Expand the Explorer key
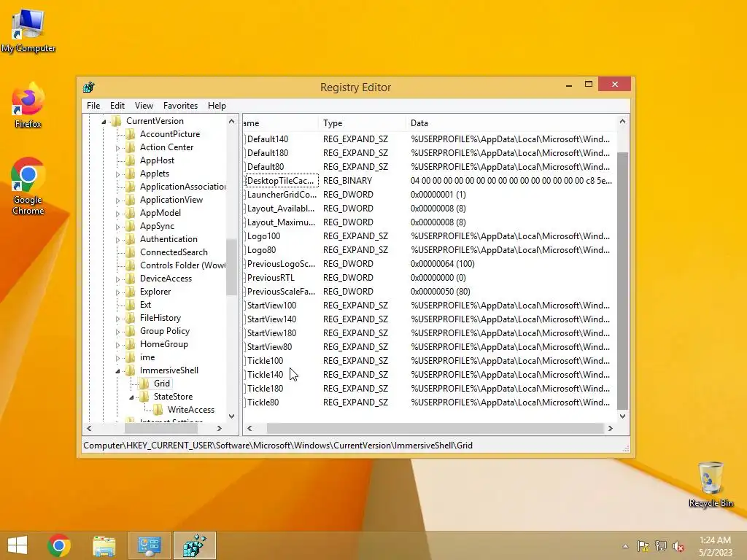Image resolution: width=747 pixels, height=560 pixels. (x=117, y=292)
